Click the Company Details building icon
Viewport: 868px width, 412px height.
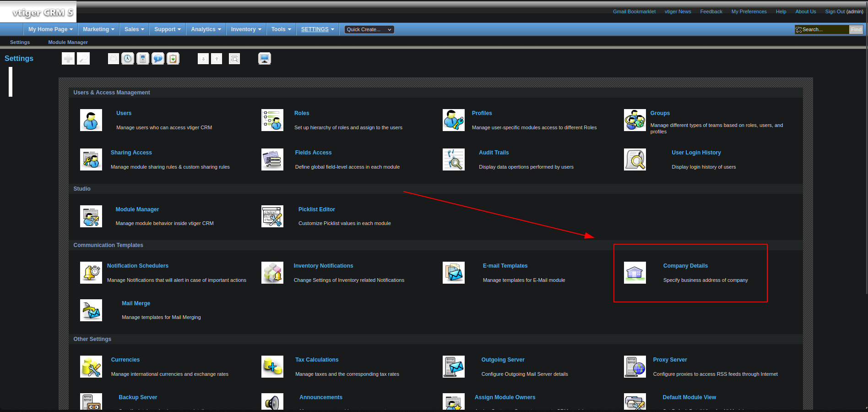point(635,273)
